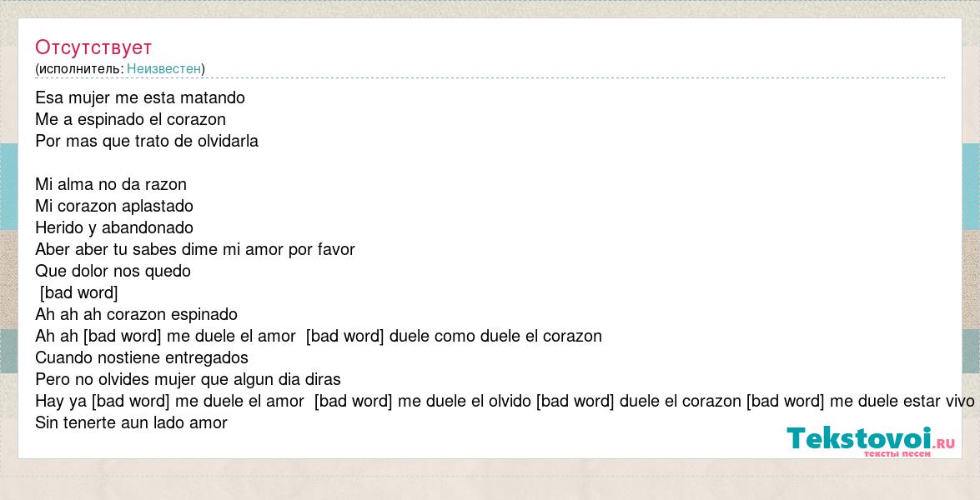980x500 pixels.
Task: Click the standalone '[bad word]' line
Action: (x=78, y=292)
